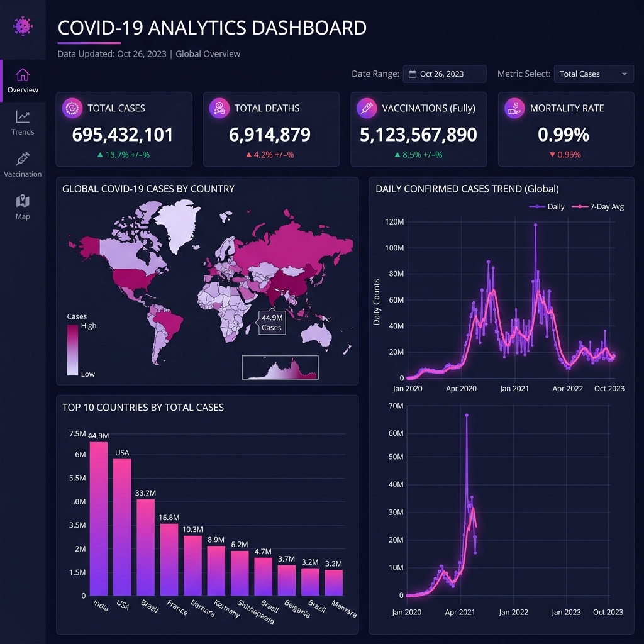The height and width of the screenshot is (644, 644).
Task: Click the Total Deaths skull icon
Action: point(219,108)
